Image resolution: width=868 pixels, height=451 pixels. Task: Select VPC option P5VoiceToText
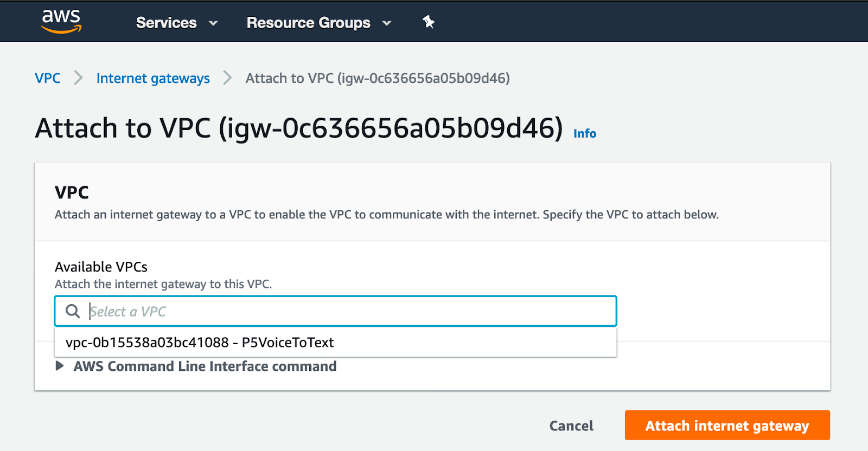[x=200, y=343]
